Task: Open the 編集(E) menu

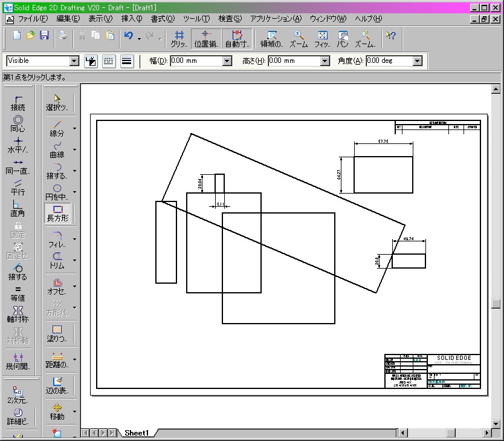Action: [x=68, y=19]
